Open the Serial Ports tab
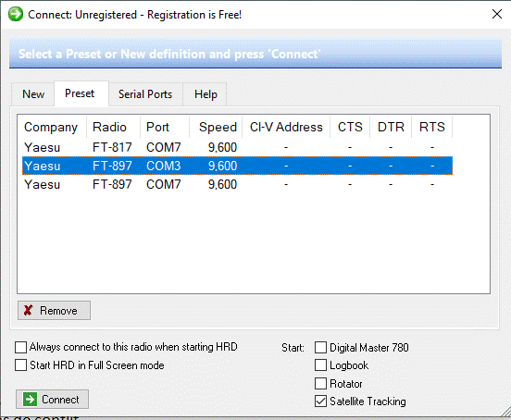The height and width of the screenshot is (420, 511). [145, 94]
